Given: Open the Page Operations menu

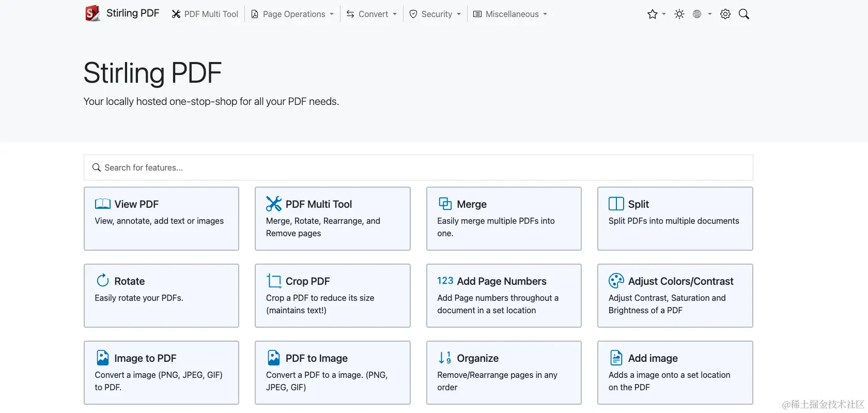Looking at the screenshot, I should point(292,14).
